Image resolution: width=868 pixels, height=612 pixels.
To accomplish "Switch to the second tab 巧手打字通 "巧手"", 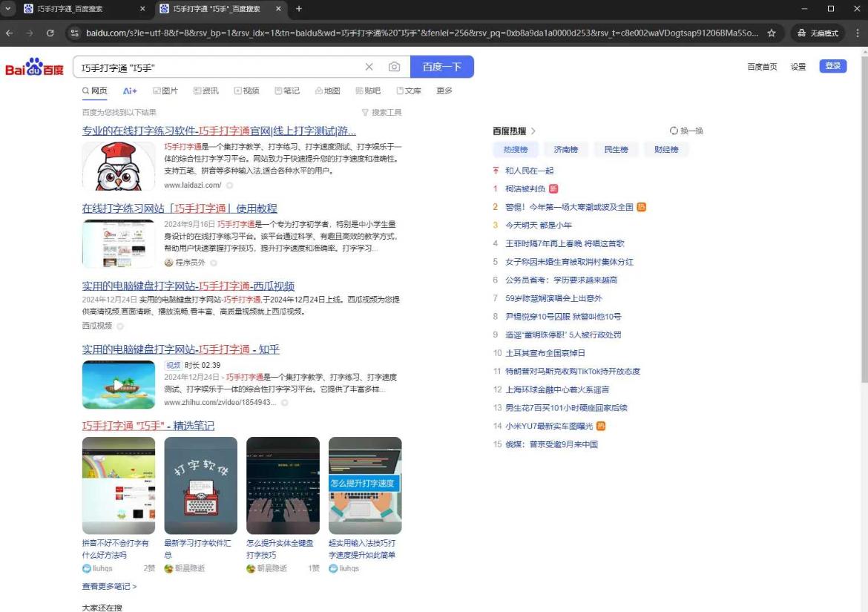I will (221, 9).
